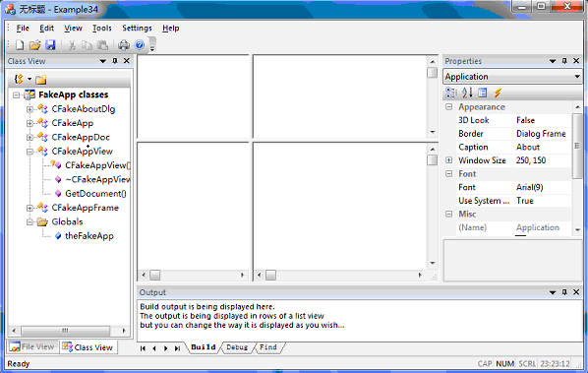Viewport: 588px width, 373px height.
Task: Expand the CFakeApp class node
Action: [29, 123]
